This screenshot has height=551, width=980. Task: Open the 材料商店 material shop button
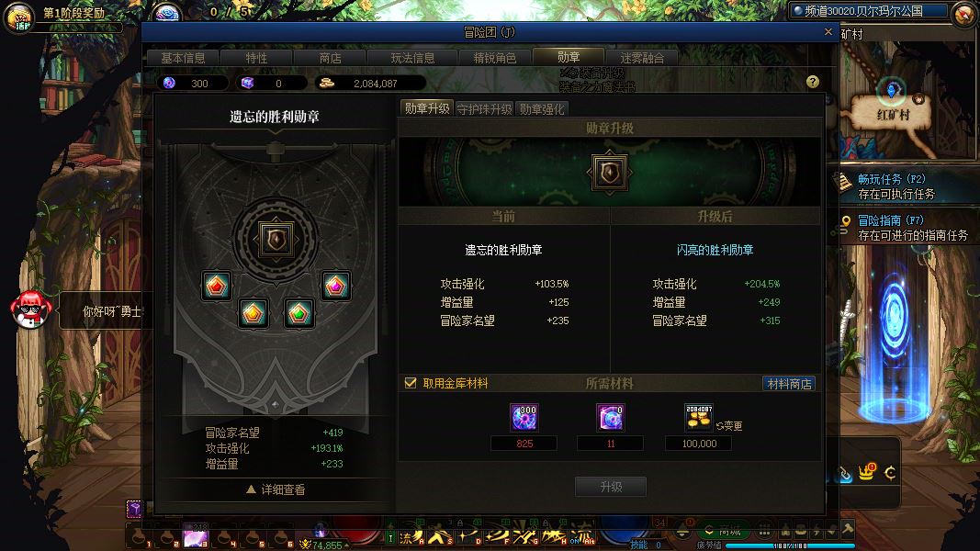pyautogui.click(x=789, y=384)
